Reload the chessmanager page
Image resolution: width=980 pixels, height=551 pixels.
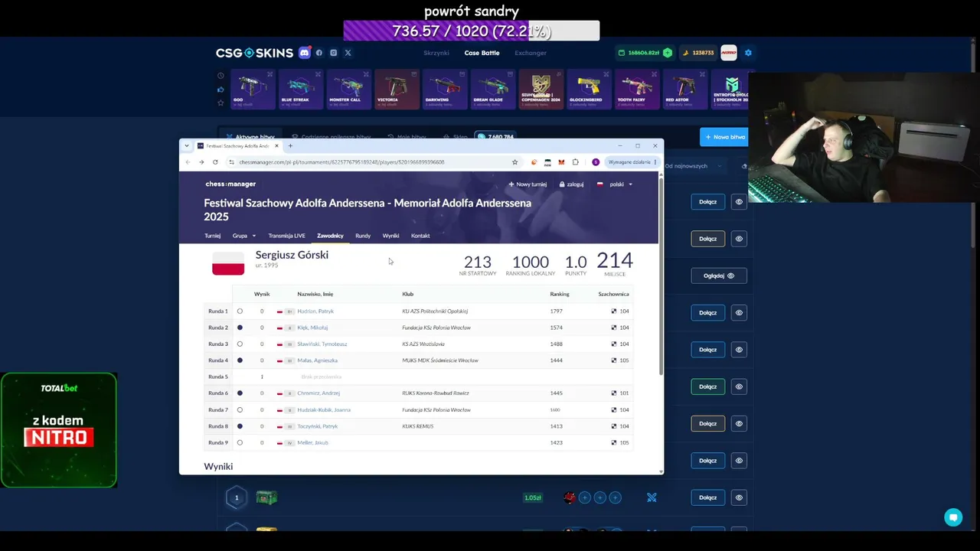[215, 162]
